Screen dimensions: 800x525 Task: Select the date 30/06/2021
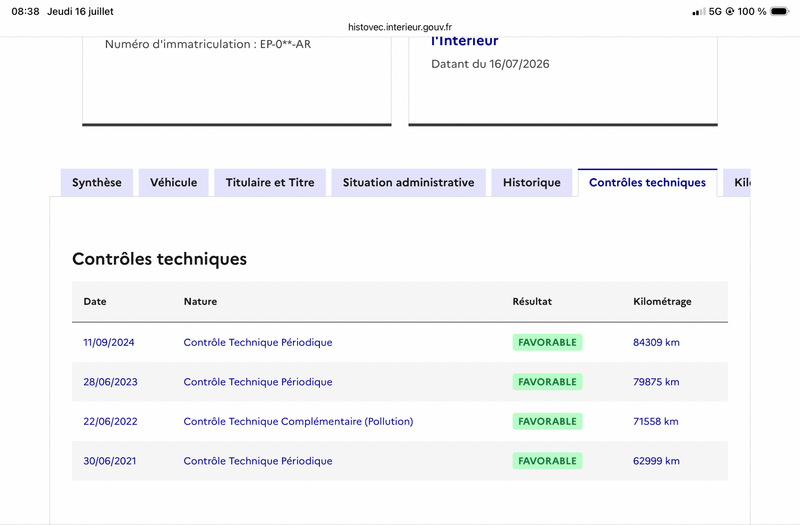click(x=110, y=461)
